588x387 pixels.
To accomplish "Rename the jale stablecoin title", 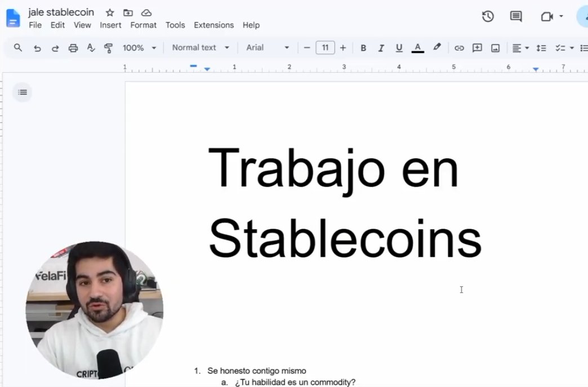I will 61,12.
